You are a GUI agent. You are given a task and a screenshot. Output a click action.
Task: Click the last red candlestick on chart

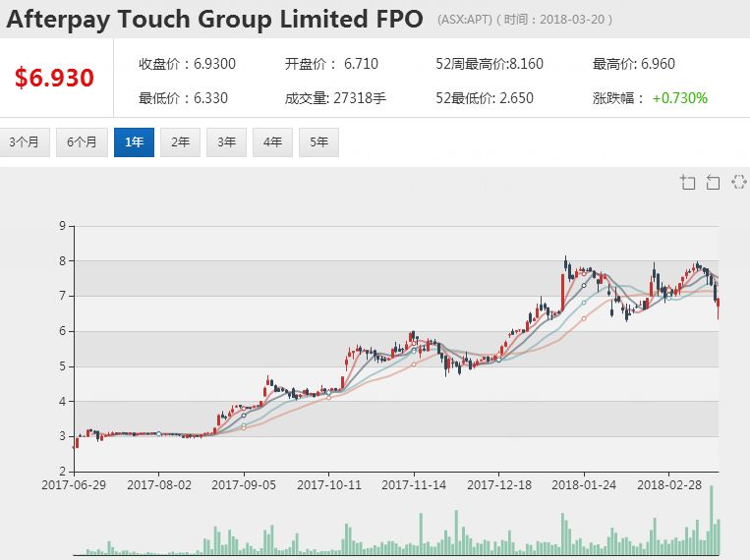[718, 307]
